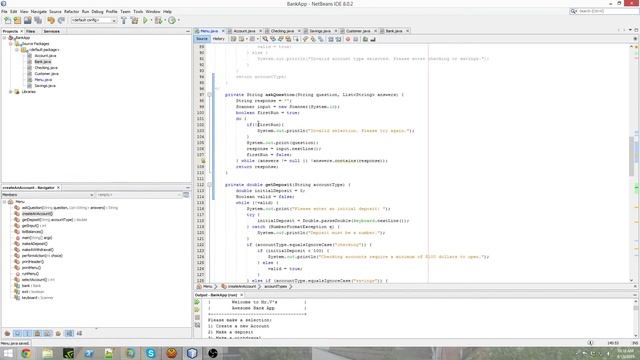Toggle Show Fields filter in Navigator

point(17,333)
